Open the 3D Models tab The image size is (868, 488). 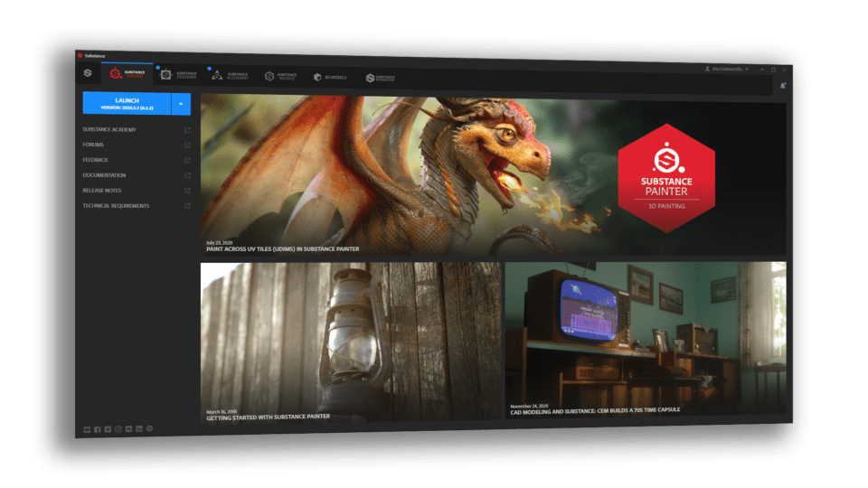(x=331, y=77)
